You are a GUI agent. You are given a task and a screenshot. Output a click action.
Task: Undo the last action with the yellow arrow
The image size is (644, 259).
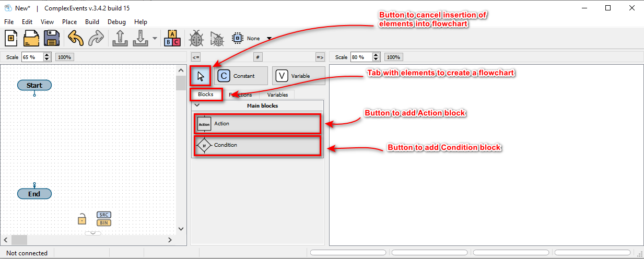(x=76, y=39)
